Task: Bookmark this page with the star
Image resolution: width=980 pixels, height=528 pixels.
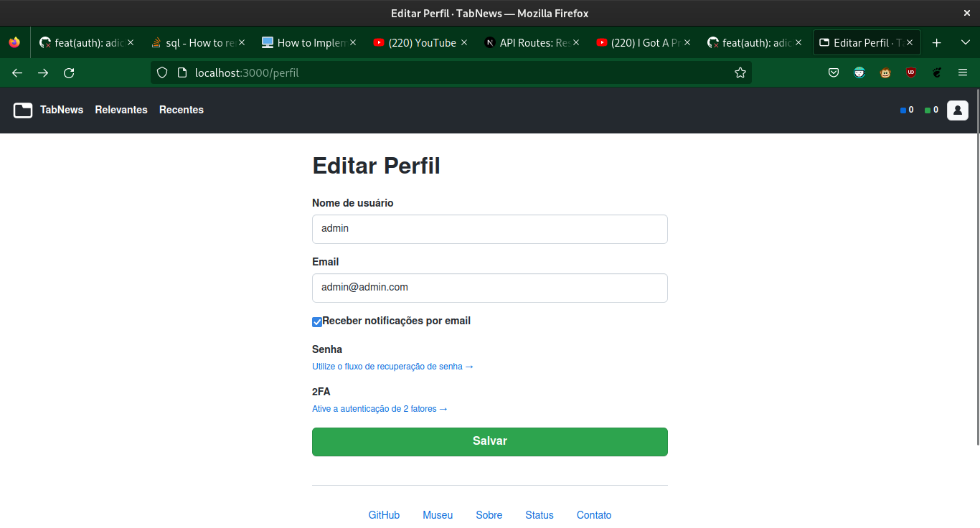Action: (740, 72)
